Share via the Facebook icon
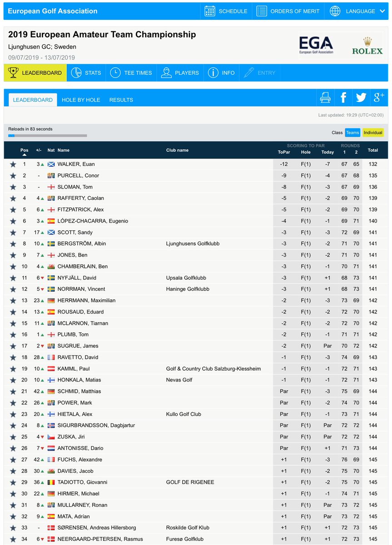Viewport: 392px width, 545px height. pyautogui.click(x=343, y=97)
